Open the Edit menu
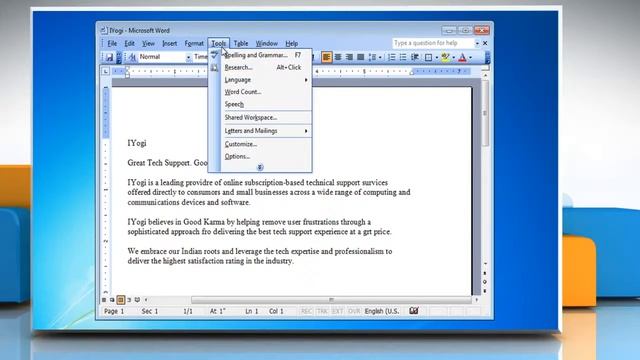This screenshot has height=360, width=640. pos(129,43)
